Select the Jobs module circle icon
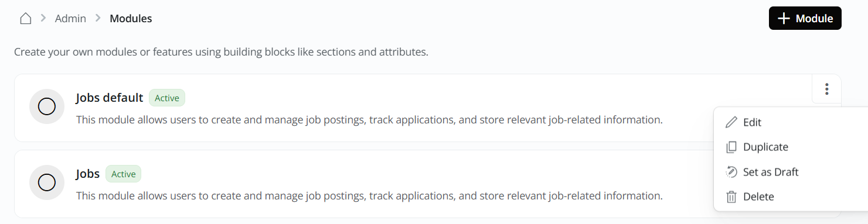 46,182
